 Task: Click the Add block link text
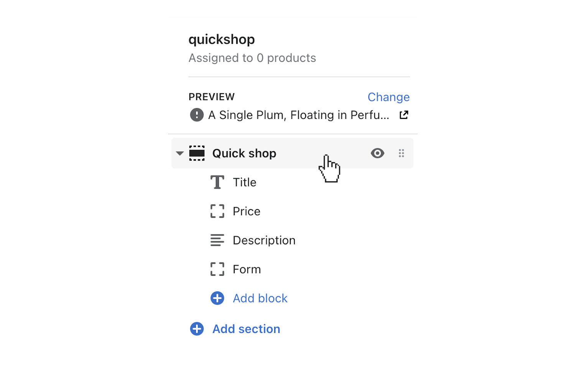click(x=260, y=298)
